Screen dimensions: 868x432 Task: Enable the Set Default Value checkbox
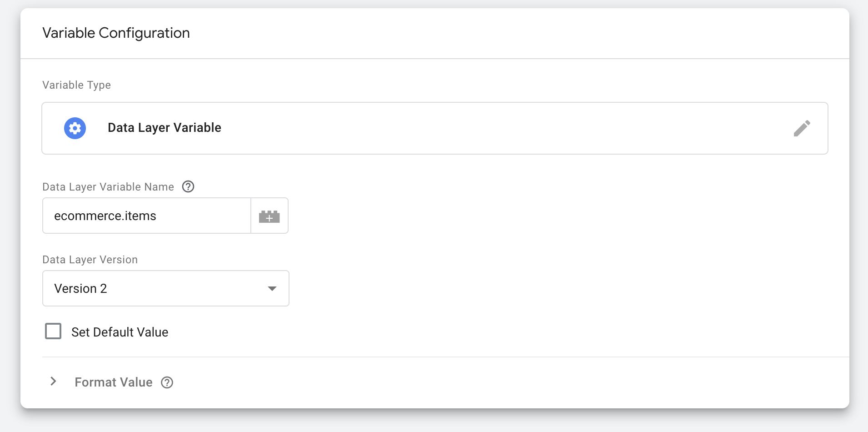[53, 331]
